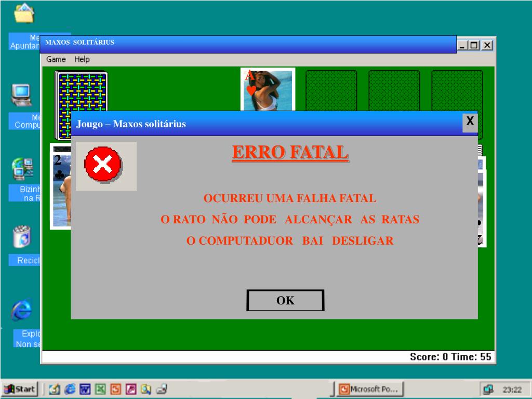The height and width of the screenshot is (399, 532).
Task: Click the search files quick launch icon
Action: point(146,389)
